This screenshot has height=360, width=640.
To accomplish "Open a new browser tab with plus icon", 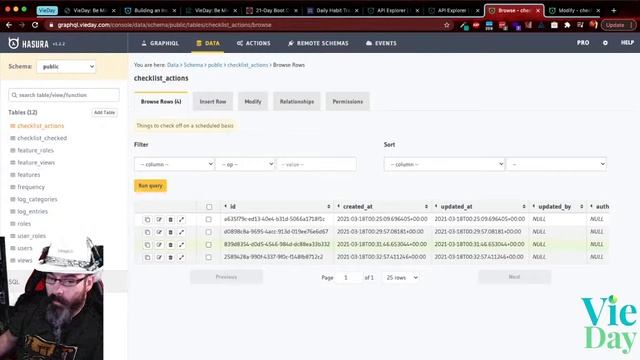I will tap(613, 10).
